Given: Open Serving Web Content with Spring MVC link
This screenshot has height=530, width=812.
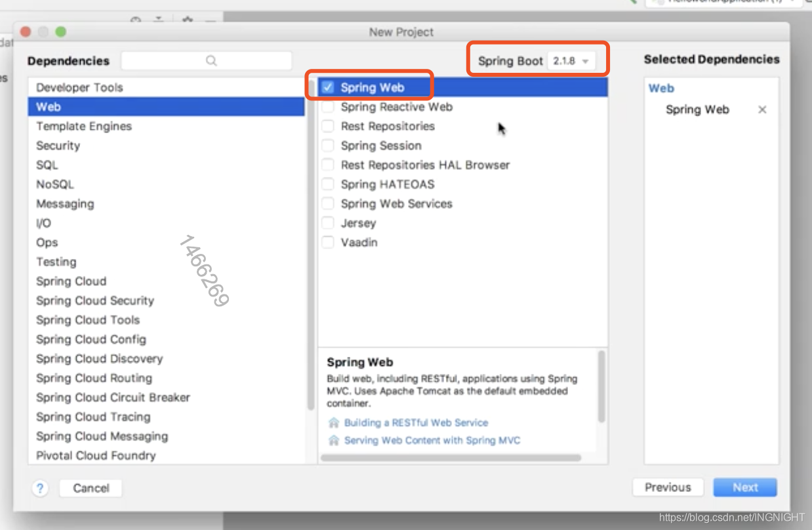Looking at the screenshot, I should [432, 440].
